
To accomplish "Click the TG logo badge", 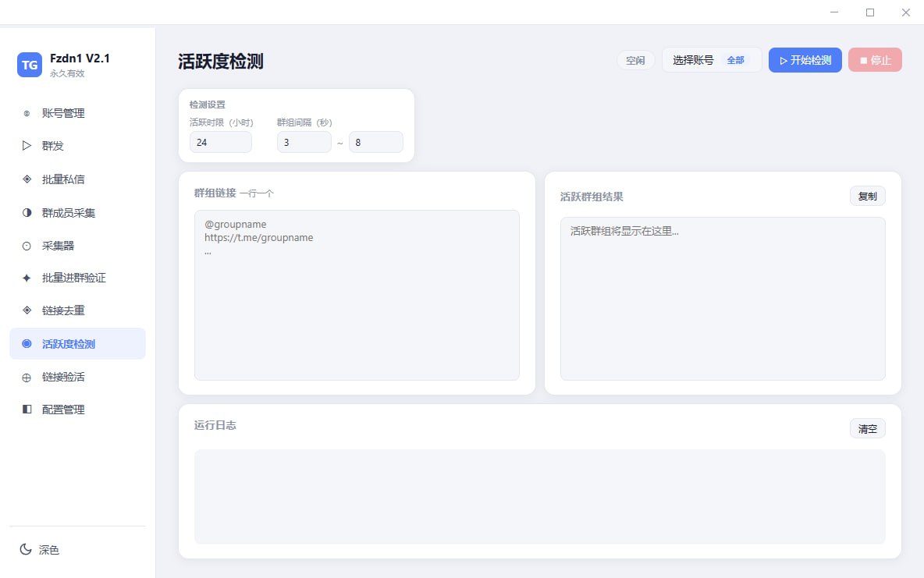I will (29, 66).
